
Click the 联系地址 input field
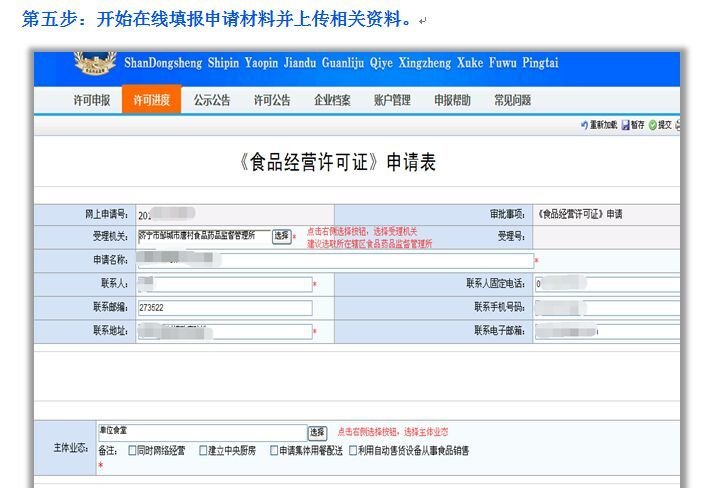(x=225, y=332)
